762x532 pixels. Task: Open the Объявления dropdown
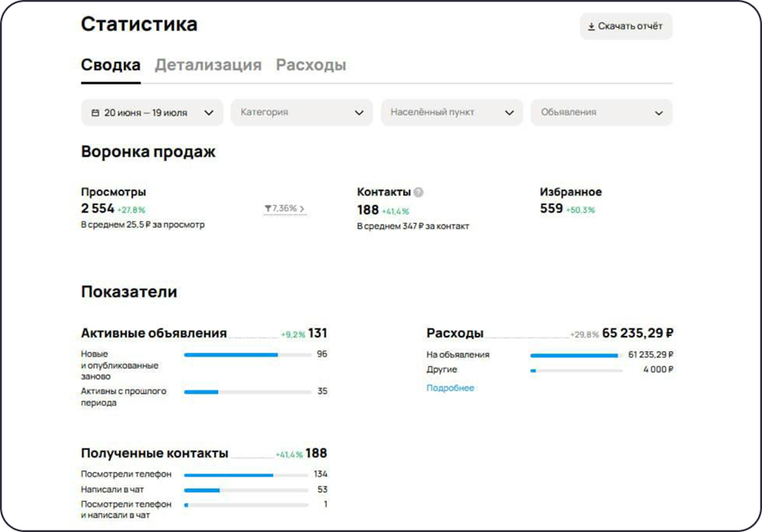tap(602, 112)
